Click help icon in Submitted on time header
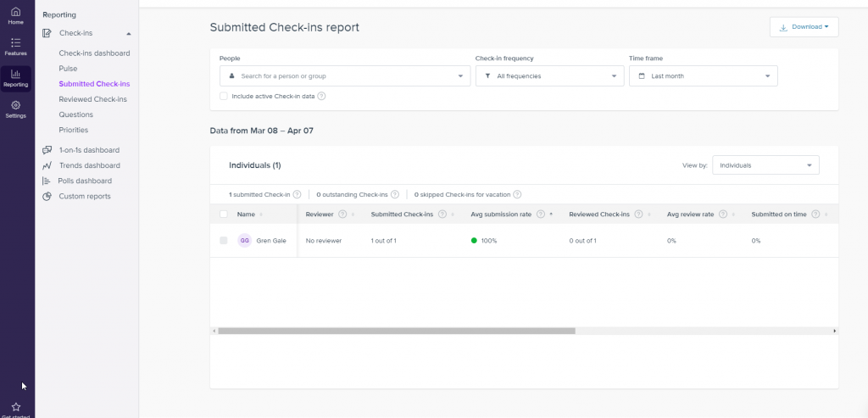Screen dimensions: 868x418 coord(815,215)
